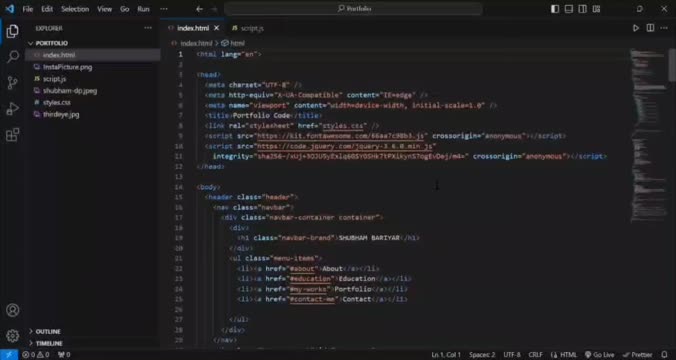Open the overflow menu ellipsis in menu bar

[164, 9]
